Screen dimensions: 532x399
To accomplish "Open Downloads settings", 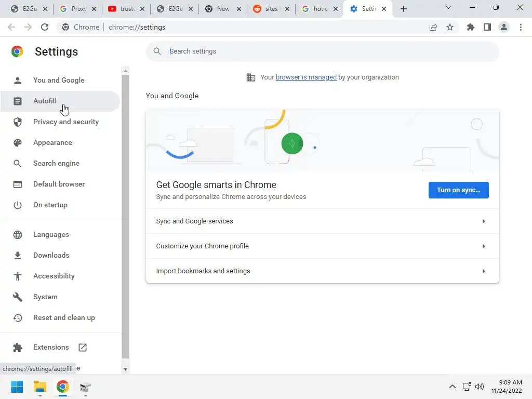I will [x=60, y=256].
